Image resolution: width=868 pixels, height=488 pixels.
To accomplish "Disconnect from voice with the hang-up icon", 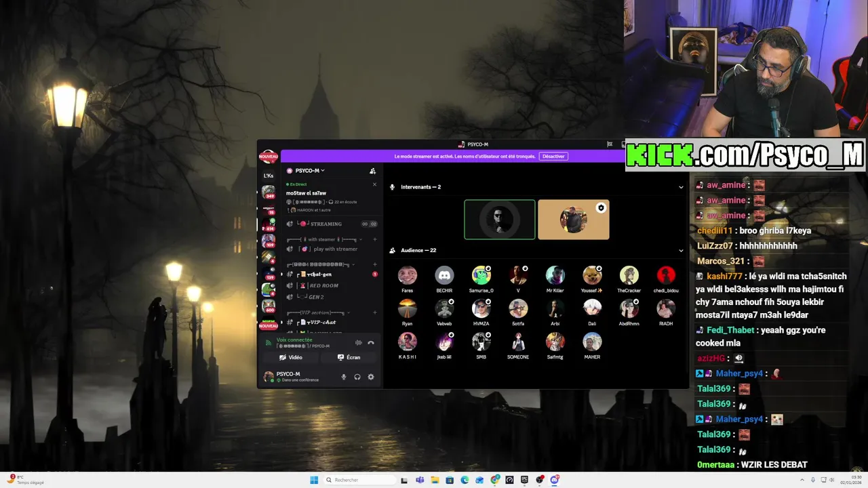I will click(371, 343).
